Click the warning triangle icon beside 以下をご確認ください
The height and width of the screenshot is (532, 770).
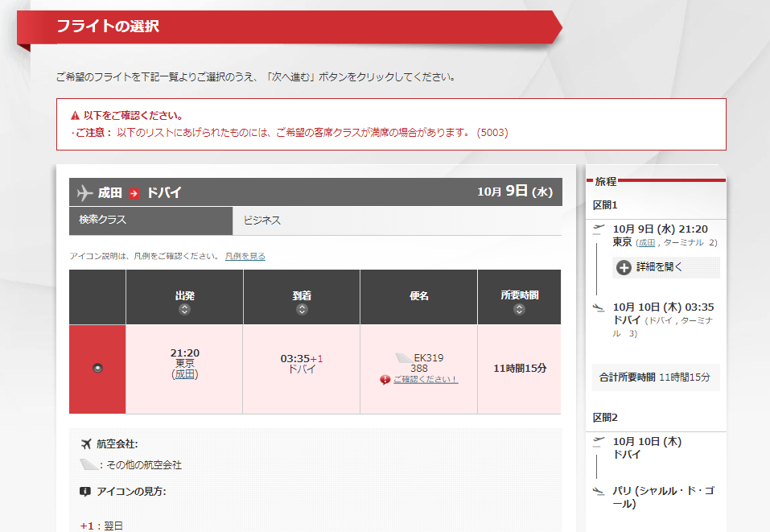(75, 116)
